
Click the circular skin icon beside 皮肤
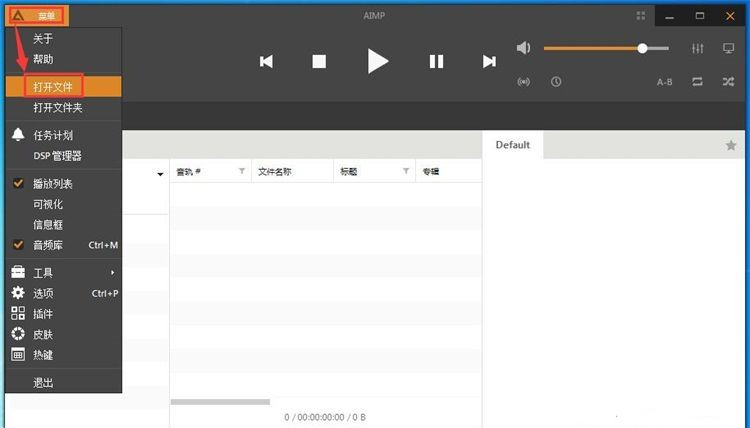[18, 334]
